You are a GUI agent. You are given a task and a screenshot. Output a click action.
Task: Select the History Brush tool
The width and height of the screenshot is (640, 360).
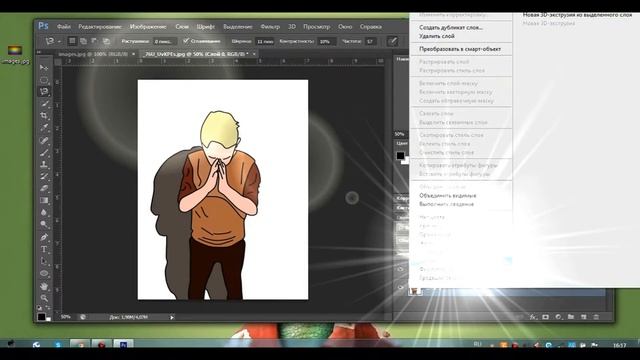click(x=44, y=176)
